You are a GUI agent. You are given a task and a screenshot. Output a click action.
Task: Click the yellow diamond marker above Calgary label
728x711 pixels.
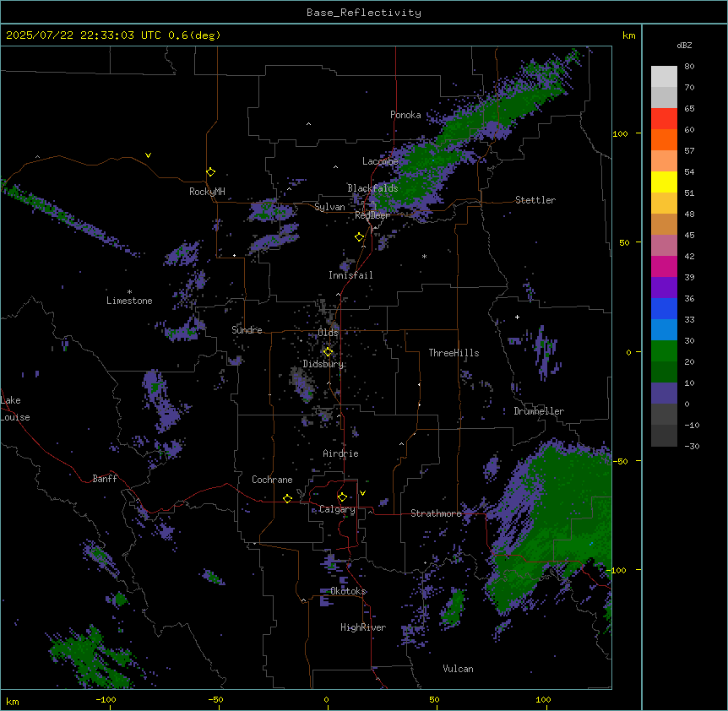click(342, 497)
